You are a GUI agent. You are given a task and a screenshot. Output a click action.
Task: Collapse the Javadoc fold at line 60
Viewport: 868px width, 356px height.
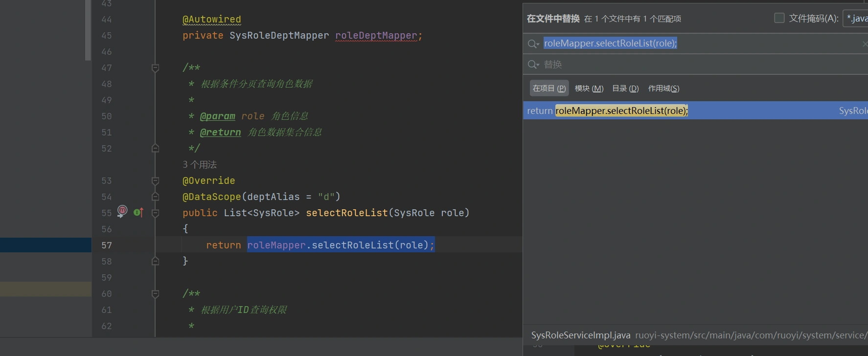coord(155,294)
